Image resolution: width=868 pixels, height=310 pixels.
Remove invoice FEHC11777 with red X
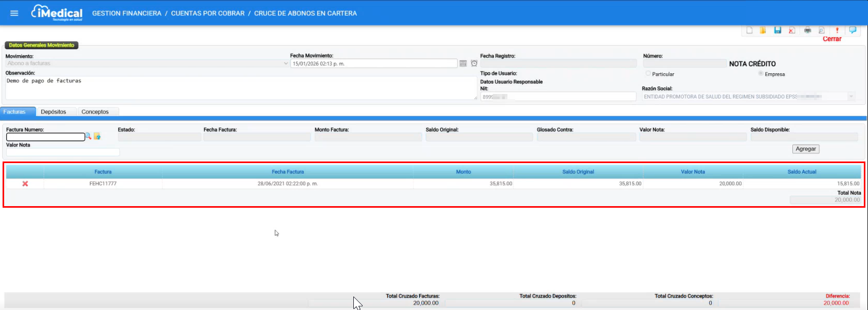25,184
